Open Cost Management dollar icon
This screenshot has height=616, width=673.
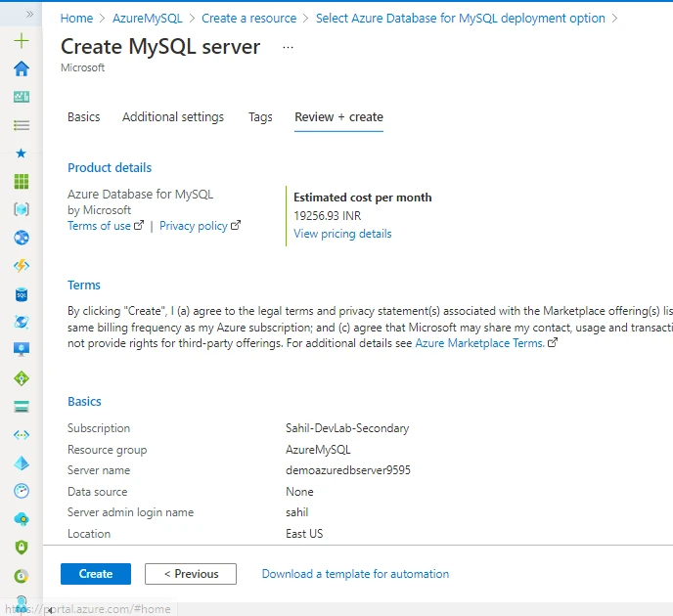22,576
